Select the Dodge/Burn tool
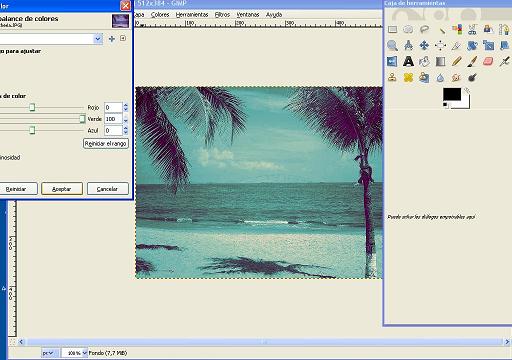The width and height of the screenshot is (512, 360). pos(472,78)
